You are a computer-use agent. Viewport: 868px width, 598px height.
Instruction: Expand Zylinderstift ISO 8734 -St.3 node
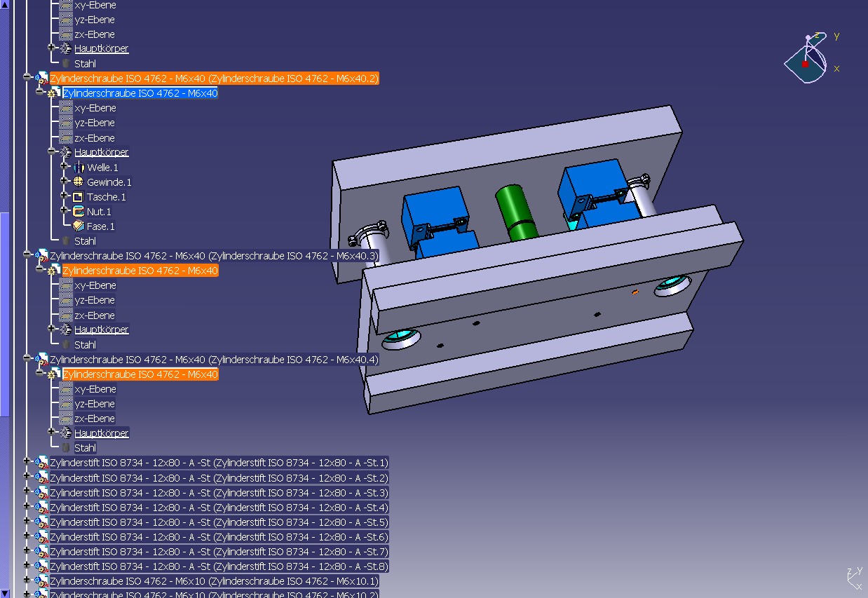click(x=27, y=491)
